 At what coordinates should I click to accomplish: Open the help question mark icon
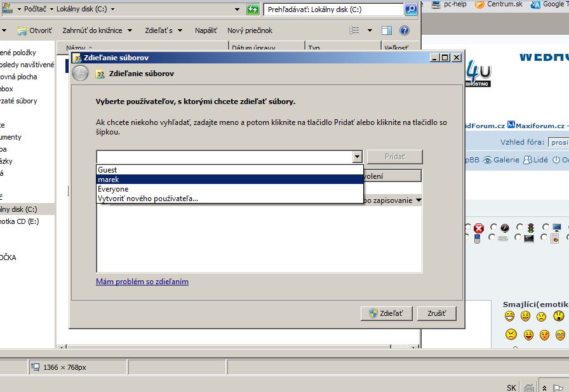click(x=405, y=30)
